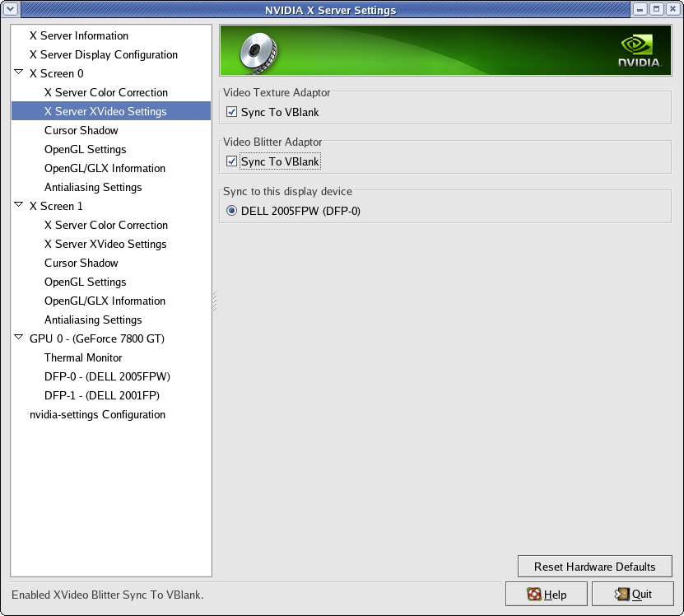684x616 pixels.
Task: Click the film reel XVideo banner icon
Action: point(258,53)
